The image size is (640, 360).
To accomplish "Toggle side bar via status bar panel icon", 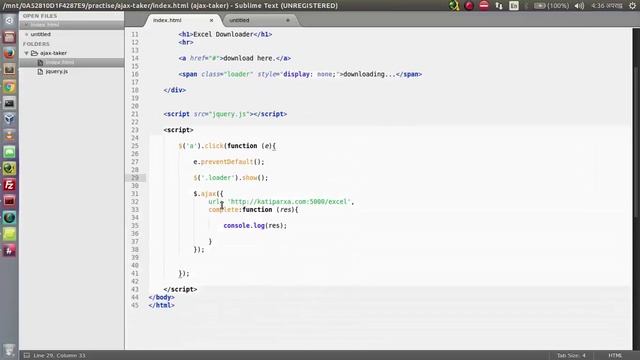I will tap(27, 356).
